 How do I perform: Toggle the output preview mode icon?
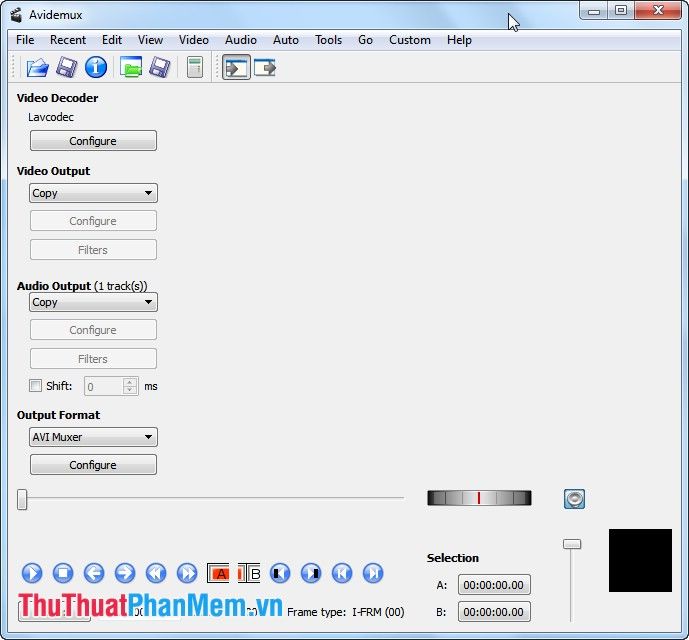coord(265,68)
